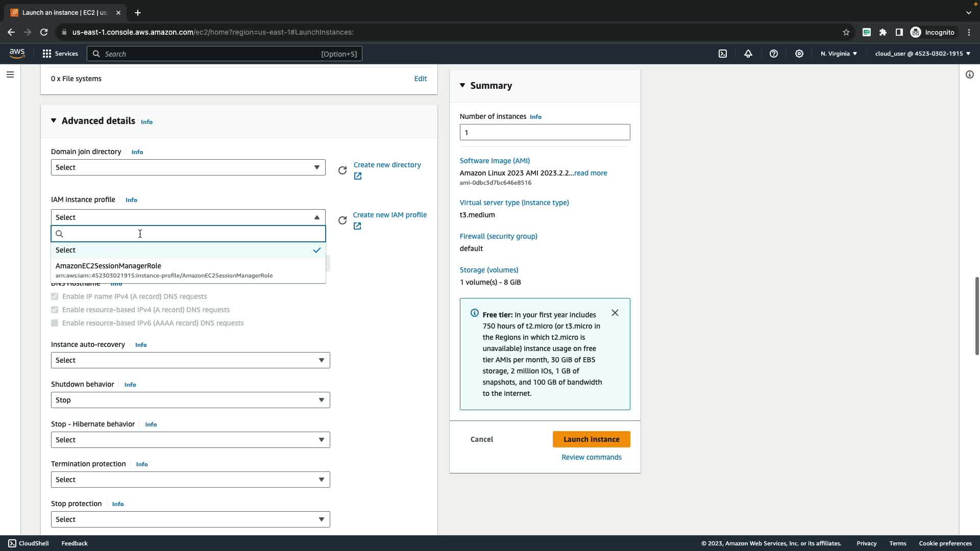Open the N. Virginia region menu
This screenshot has height=551, width=980.
pyautogui.click(x=839, y=54)
